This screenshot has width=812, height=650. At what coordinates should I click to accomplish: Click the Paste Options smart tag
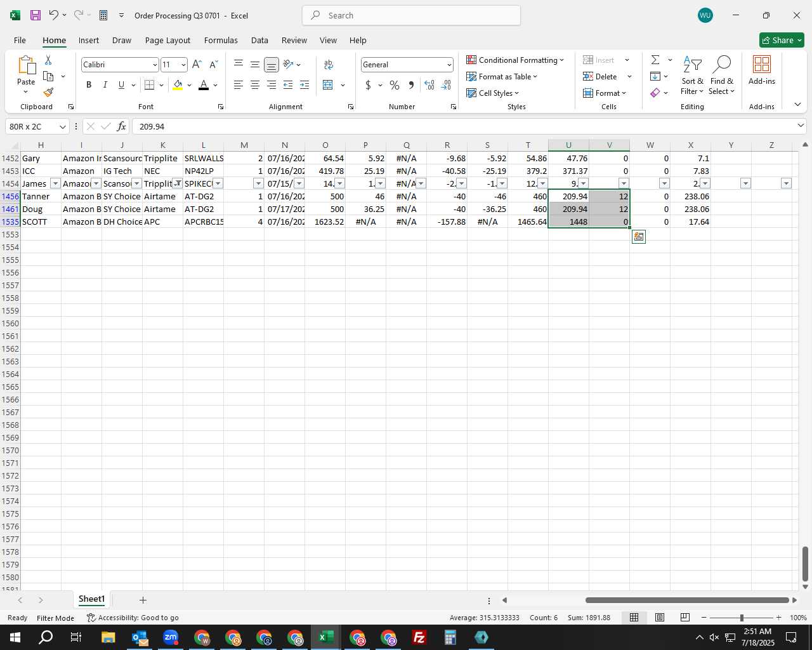pos(639,237)
